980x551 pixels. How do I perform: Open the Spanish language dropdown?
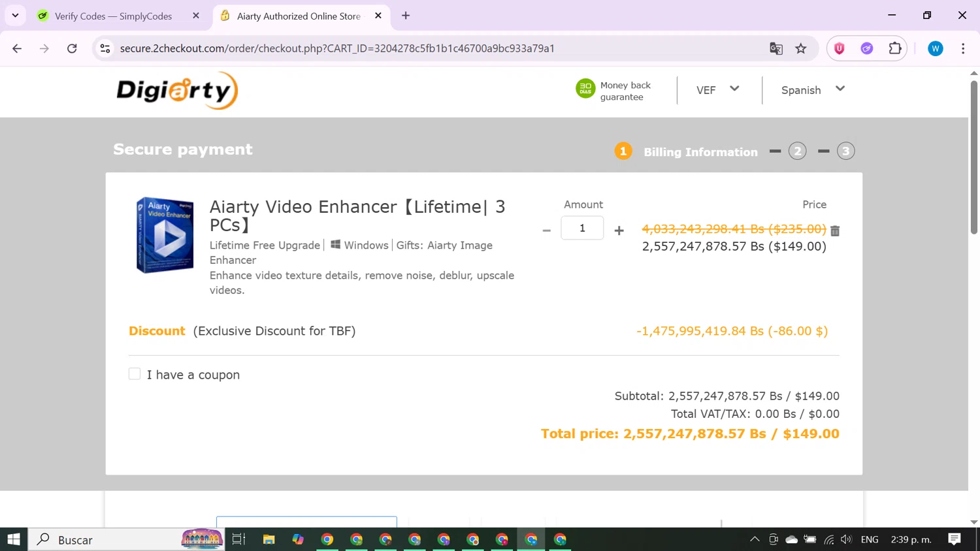(x=813, y=90)
